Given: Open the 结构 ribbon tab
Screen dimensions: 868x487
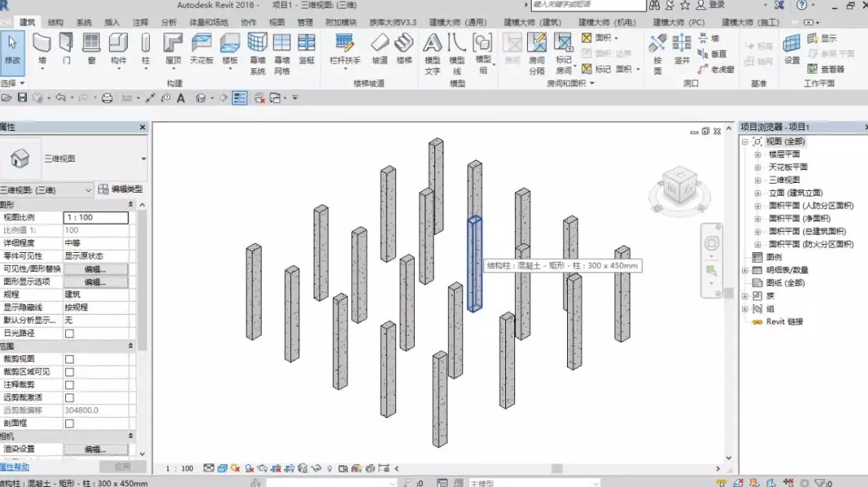Looking at the screenshot, I should click(55, 22).
